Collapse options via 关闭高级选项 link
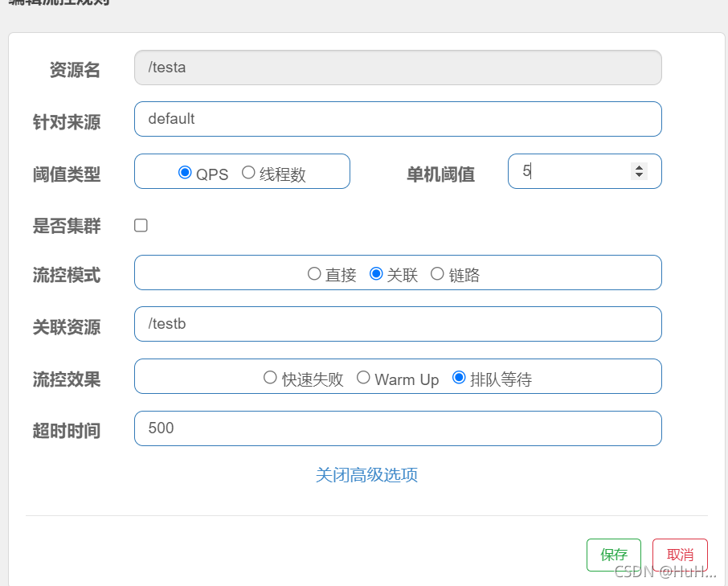Screen dimensions: 728x586 (x=366, y=475)
